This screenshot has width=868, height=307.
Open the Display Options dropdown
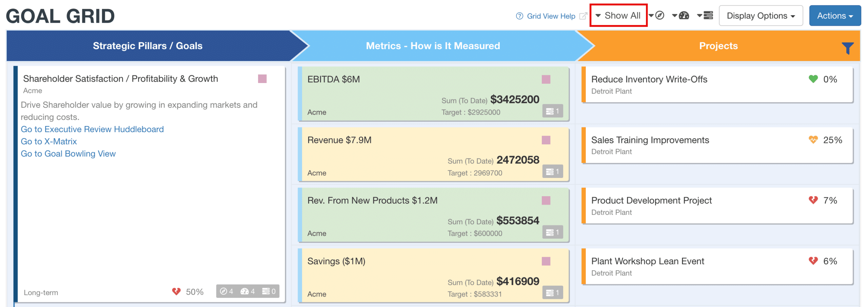(x=761, y=16)
